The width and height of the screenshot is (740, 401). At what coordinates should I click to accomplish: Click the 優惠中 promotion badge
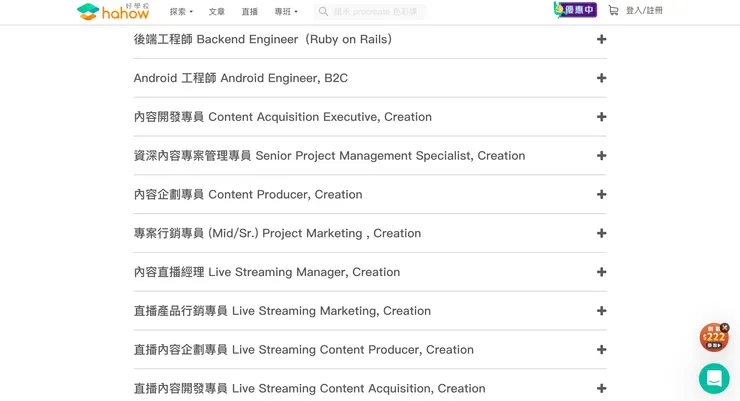tap(575, 10)
